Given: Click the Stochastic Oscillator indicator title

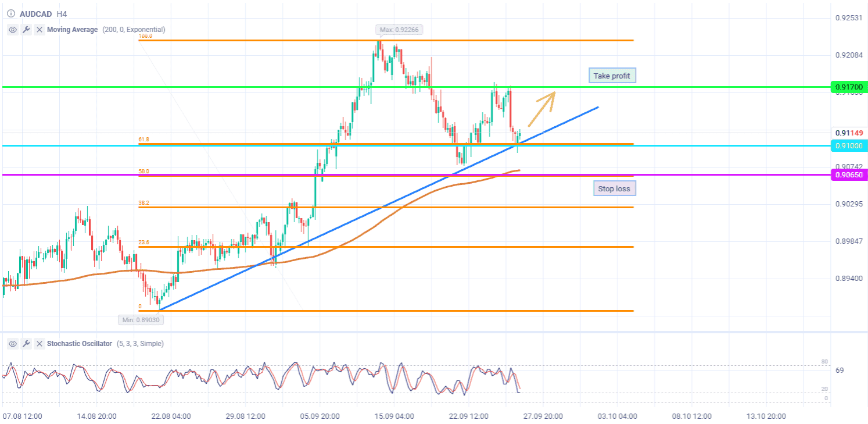Looking at the screenshot, I should (79, 344).
